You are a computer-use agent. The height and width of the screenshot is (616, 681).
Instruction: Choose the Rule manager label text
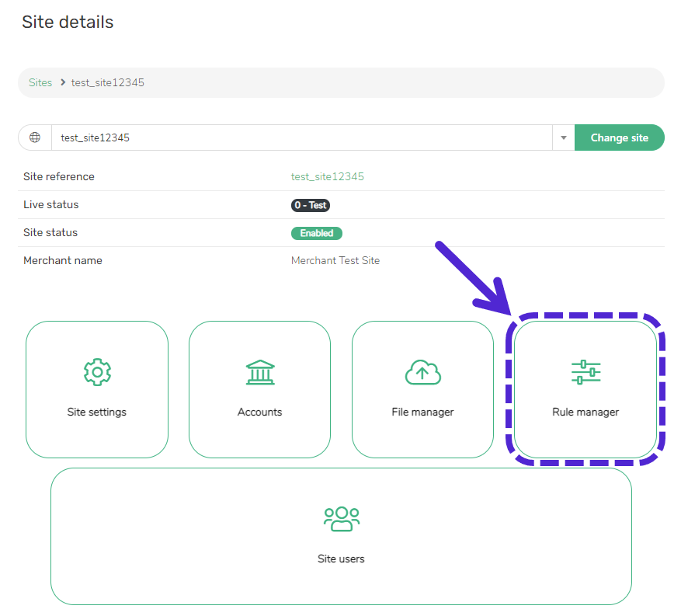585,412
